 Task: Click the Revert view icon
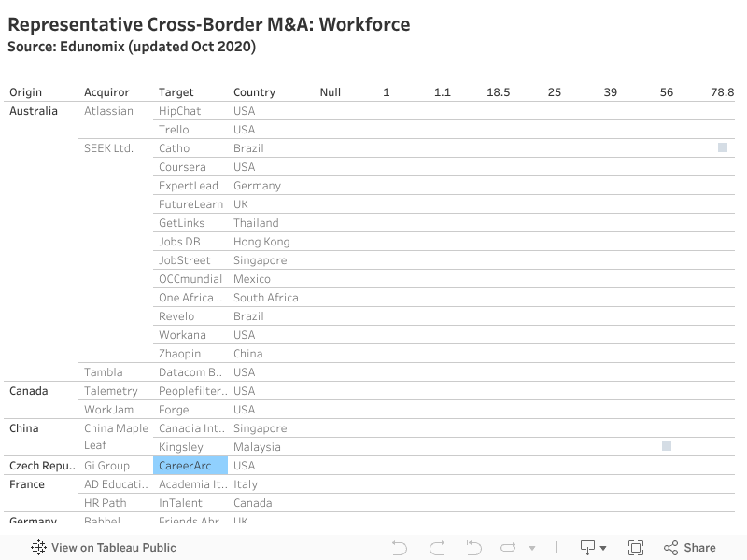pyautogui.click(x=473, y=548)
